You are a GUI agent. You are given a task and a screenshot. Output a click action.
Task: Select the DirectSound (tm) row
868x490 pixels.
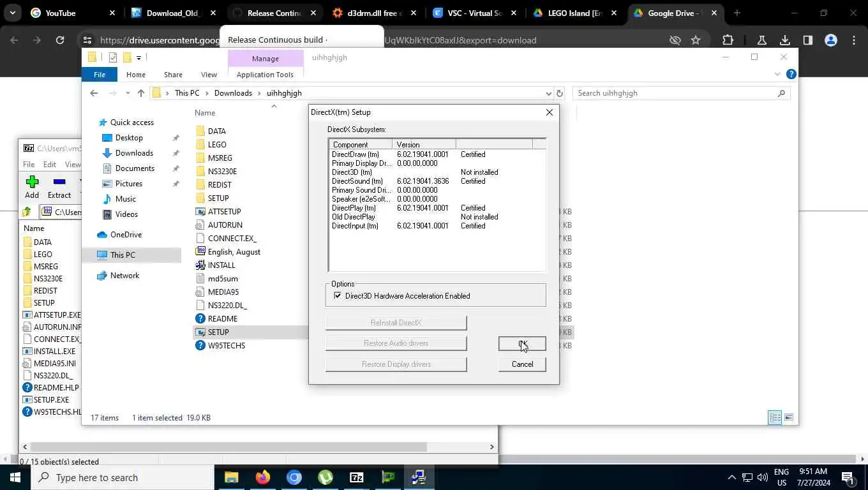point(437,181)
